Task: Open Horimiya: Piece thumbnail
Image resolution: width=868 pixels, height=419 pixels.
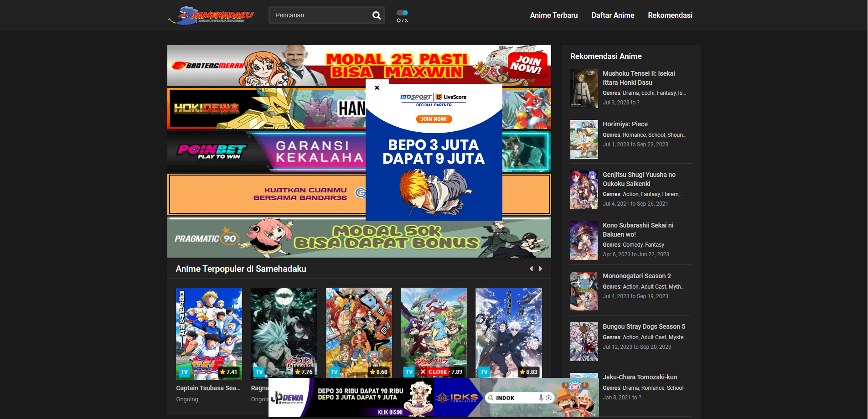Action: pos(584,139)
